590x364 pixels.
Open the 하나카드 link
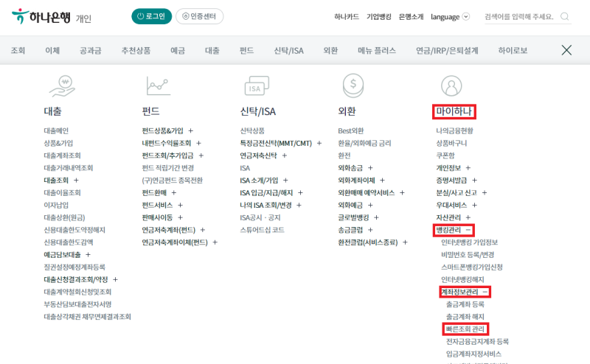coord(347,16)
